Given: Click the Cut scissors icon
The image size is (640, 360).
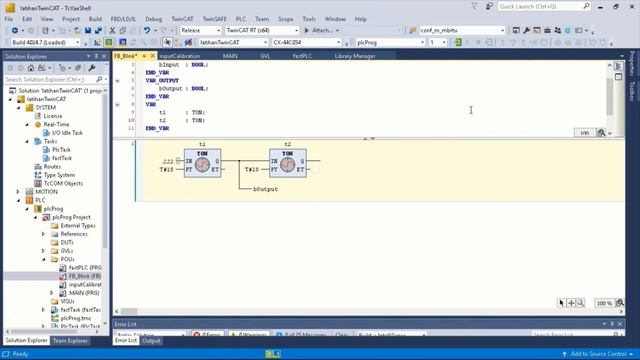Looking at the screenshot, I should click(x=112, y=31).
